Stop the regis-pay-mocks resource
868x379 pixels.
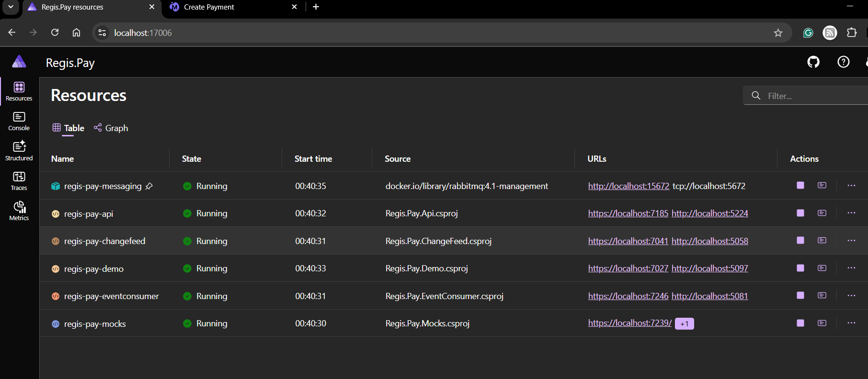(x=800, y=323)
